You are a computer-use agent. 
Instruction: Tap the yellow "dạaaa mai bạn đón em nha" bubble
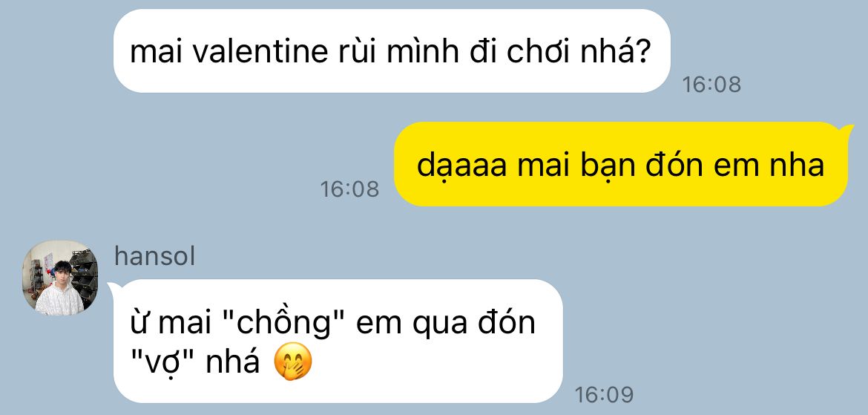pyautogui.click(x=620, y=164)
